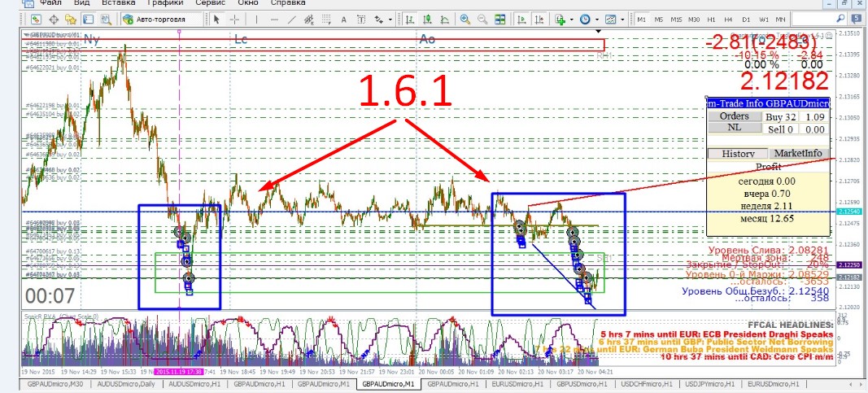Expand the indicators dropdown arrow
This screenshot has width=868, height=393.
point(572,20)
